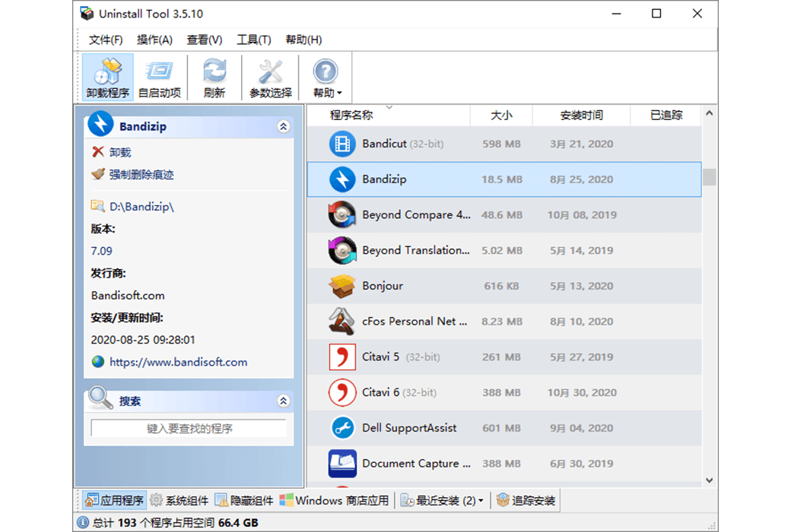Open the 操作(A) menu
The height and width of the screenshot is (532, 791).
coord(154,40)
